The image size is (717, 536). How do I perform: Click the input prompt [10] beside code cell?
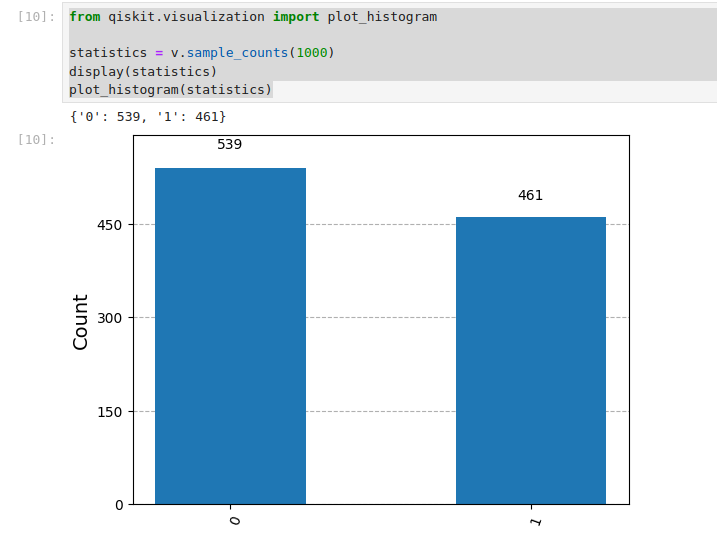click(36, 17)
